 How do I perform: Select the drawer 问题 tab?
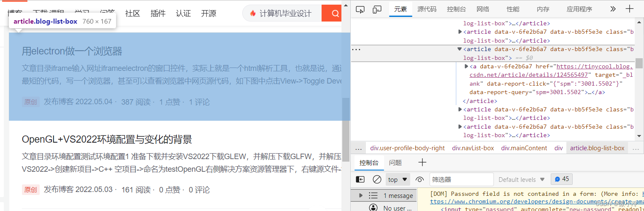[395, 162]
